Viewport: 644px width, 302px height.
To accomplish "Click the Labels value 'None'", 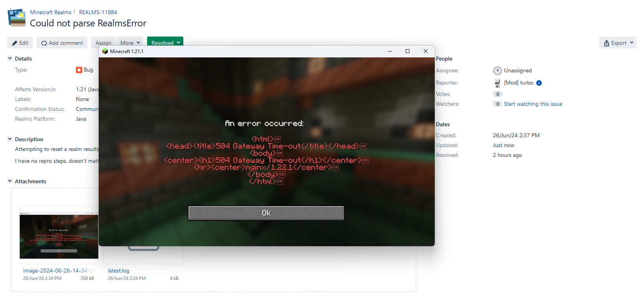I will [83, 99].
